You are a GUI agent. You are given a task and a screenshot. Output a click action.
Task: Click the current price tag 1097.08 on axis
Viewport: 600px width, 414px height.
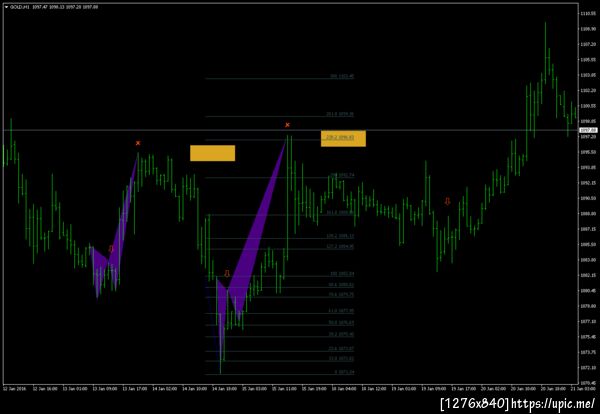point(588,130)
